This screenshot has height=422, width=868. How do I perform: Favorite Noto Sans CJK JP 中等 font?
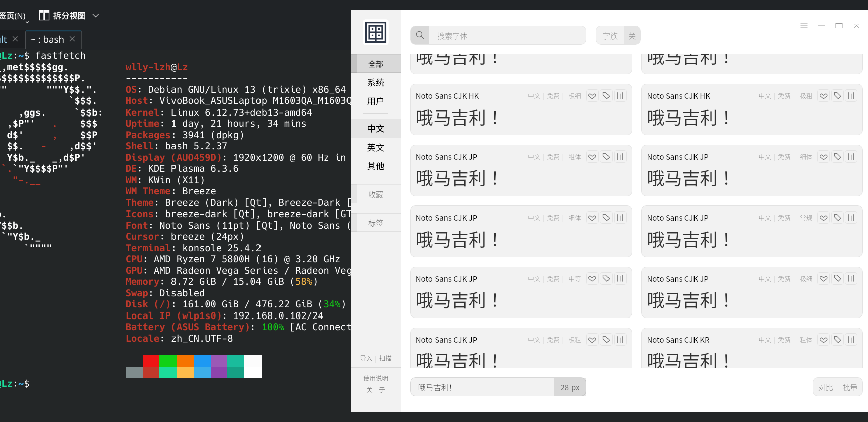tap(592, 278)
